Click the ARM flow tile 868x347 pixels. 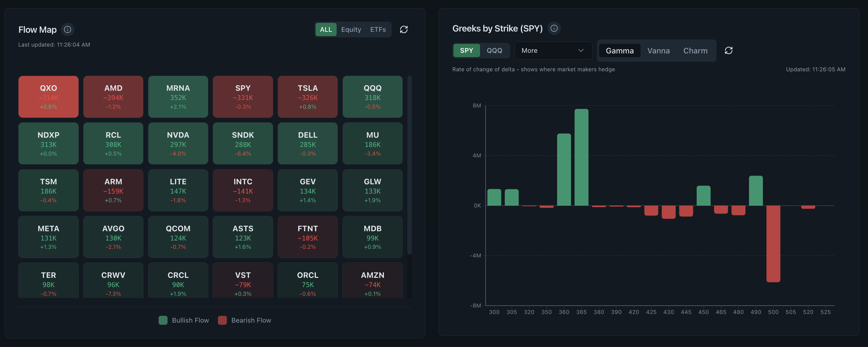click(x=113, y=190)
